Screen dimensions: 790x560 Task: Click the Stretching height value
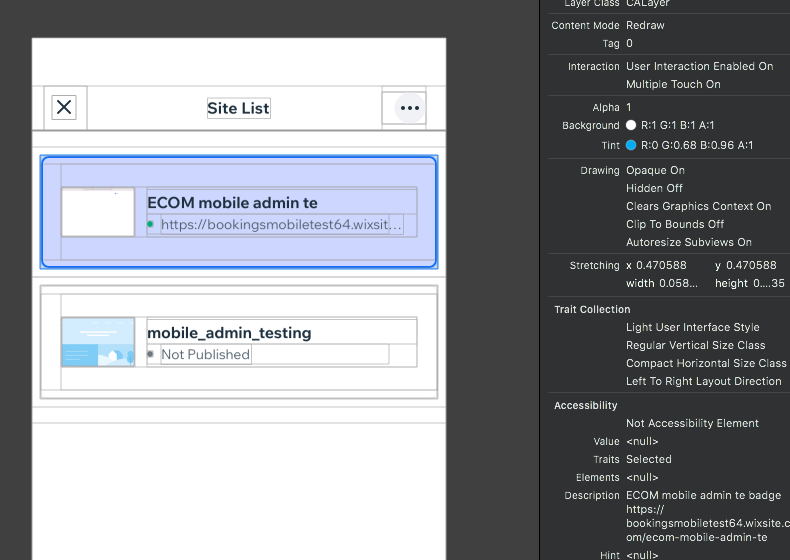pyautogui.click(x=750, y=283)
